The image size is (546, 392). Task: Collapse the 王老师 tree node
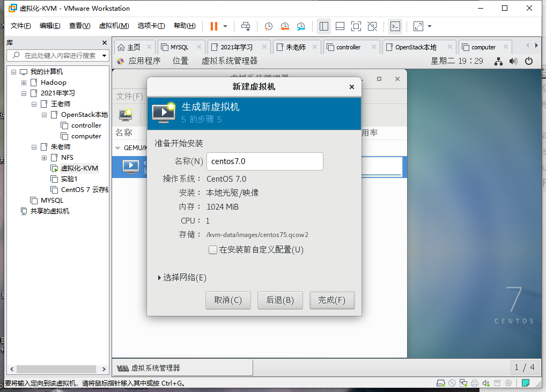(34, 104)
